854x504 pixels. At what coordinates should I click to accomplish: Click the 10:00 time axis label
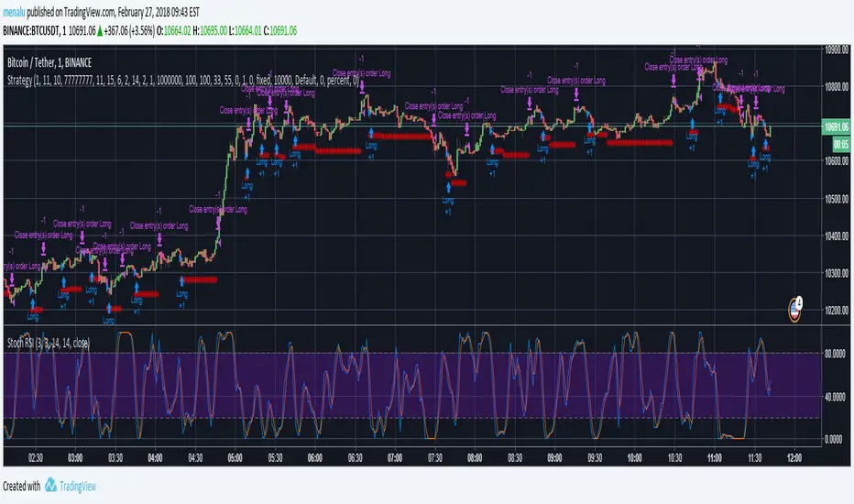coord(634,458)
